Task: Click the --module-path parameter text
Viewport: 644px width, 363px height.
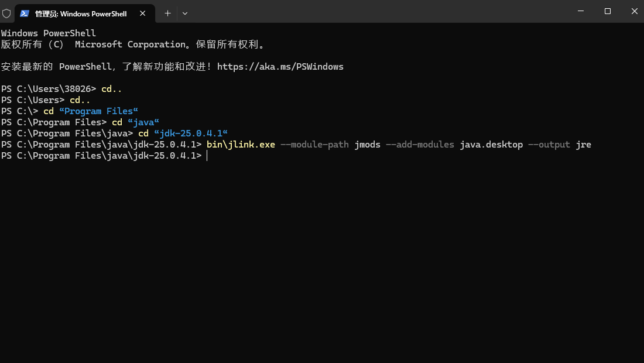Action: point(314,145)
